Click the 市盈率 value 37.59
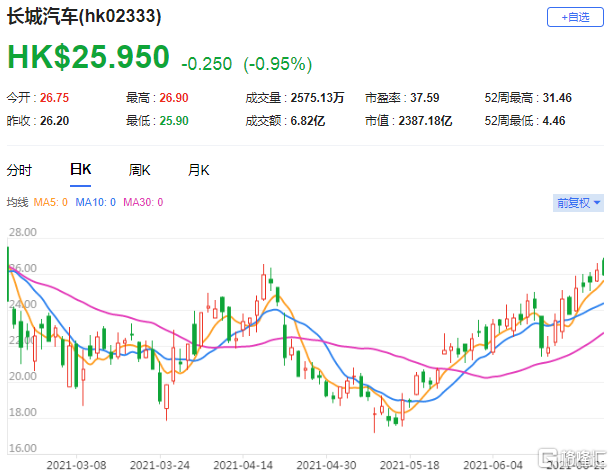 pyautogui.click(x=425, y=98)
